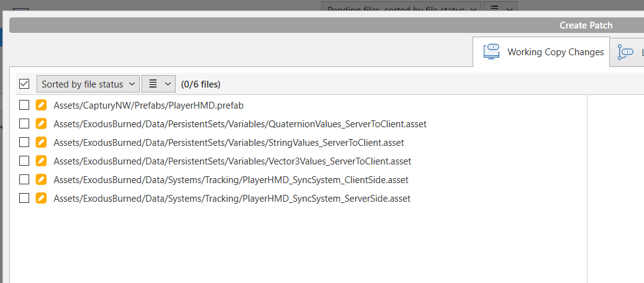Toggle the select-all files checkbox

click(24, 84)
